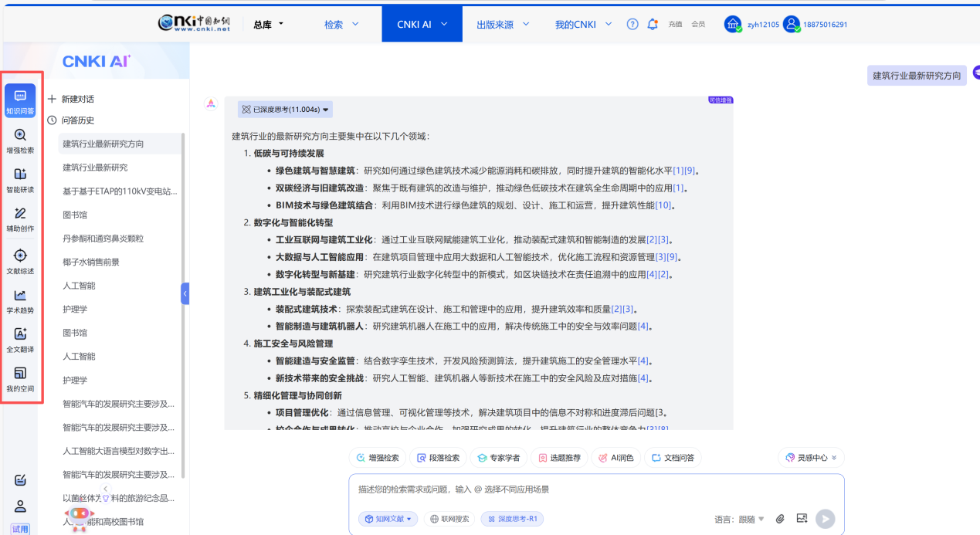Click the personal account icon near 18875016291
The width and height of the screenshot is (980, 535).
pos(792,24)
